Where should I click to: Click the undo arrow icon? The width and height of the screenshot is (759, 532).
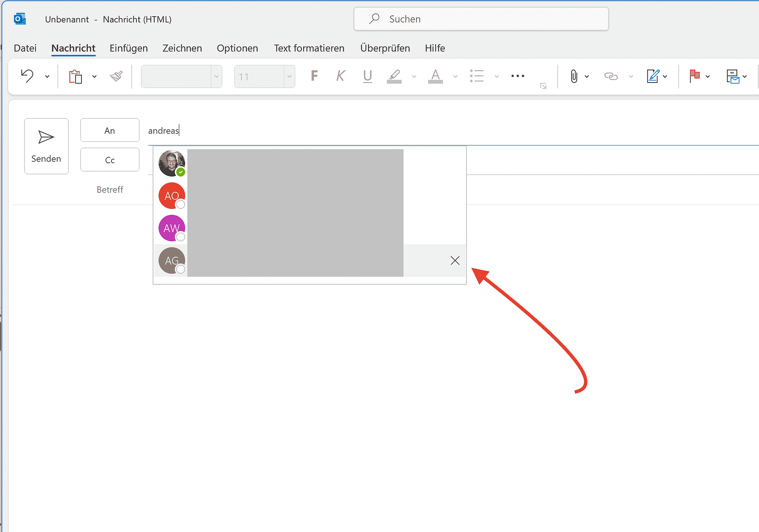point(27,76)
